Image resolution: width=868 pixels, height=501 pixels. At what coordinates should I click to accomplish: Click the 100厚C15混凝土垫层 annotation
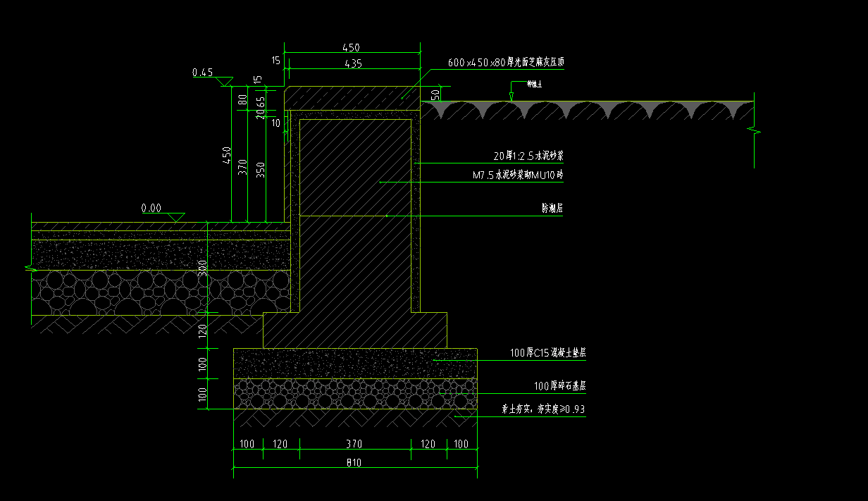548,354
